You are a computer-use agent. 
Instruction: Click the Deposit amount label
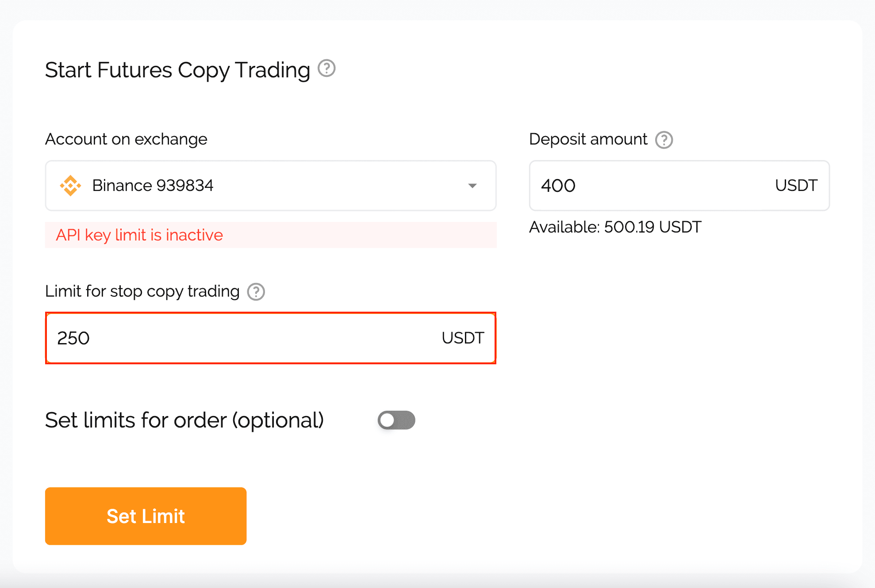(588, 139)
